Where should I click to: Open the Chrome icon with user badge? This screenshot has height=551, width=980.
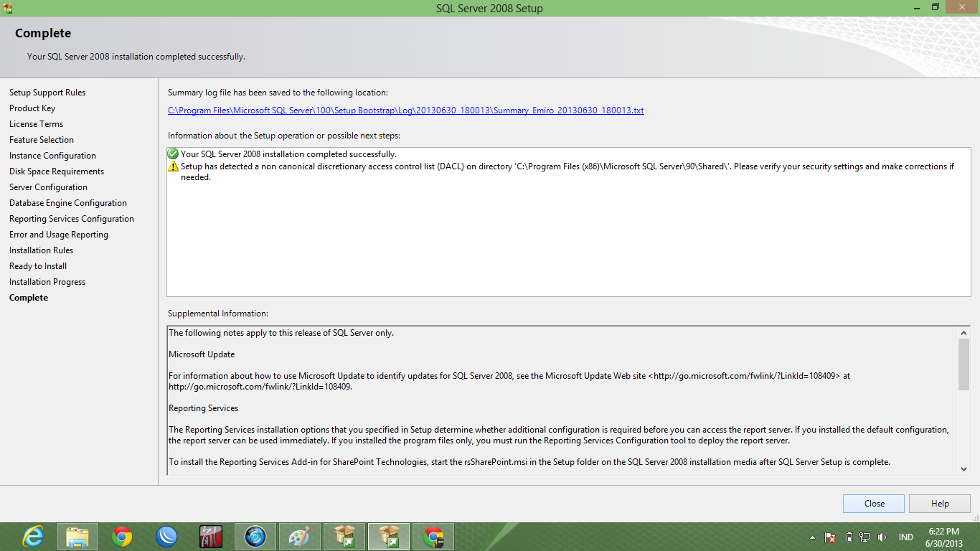pos(433,537)
